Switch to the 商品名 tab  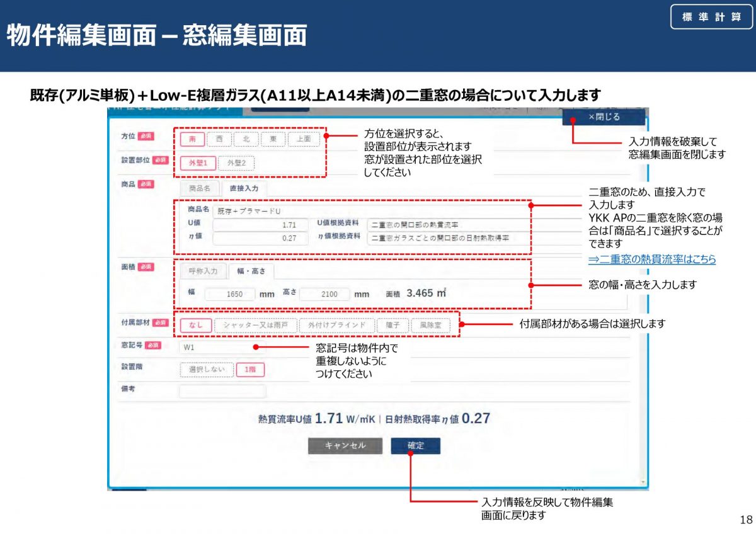(199, 188)
